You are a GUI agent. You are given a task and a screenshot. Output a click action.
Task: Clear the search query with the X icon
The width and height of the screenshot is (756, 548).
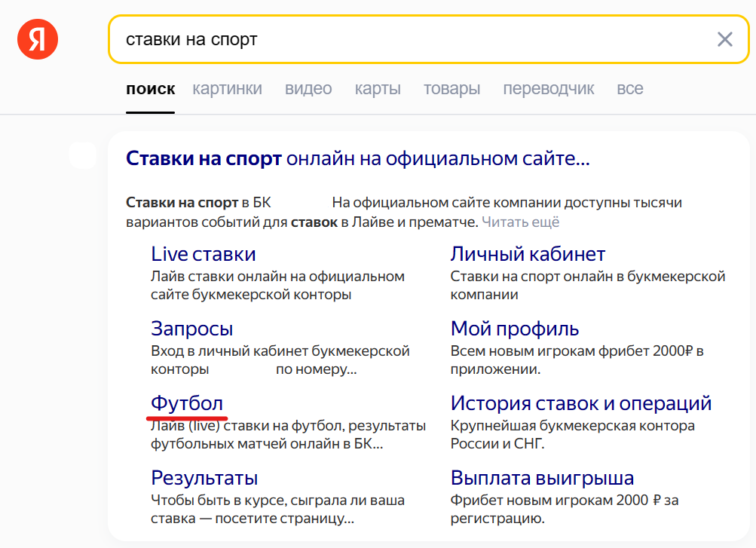[724, 39]
